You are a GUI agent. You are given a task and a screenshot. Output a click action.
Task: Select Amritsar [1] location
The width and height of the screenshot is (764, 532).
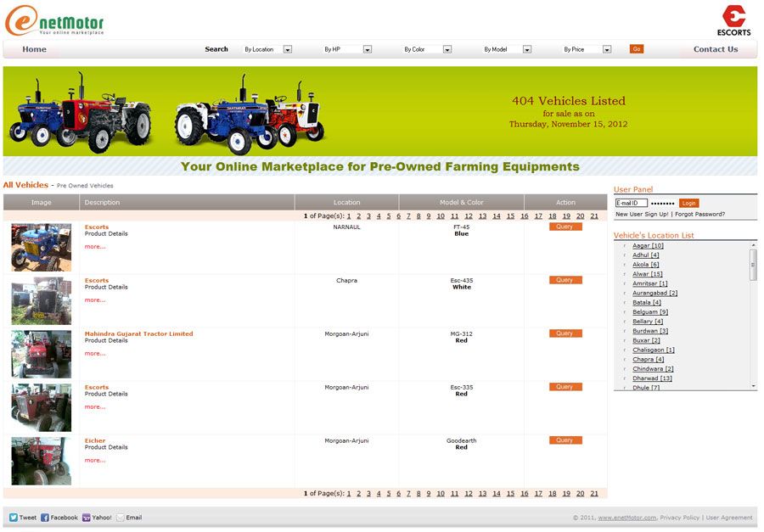(650, 283)
